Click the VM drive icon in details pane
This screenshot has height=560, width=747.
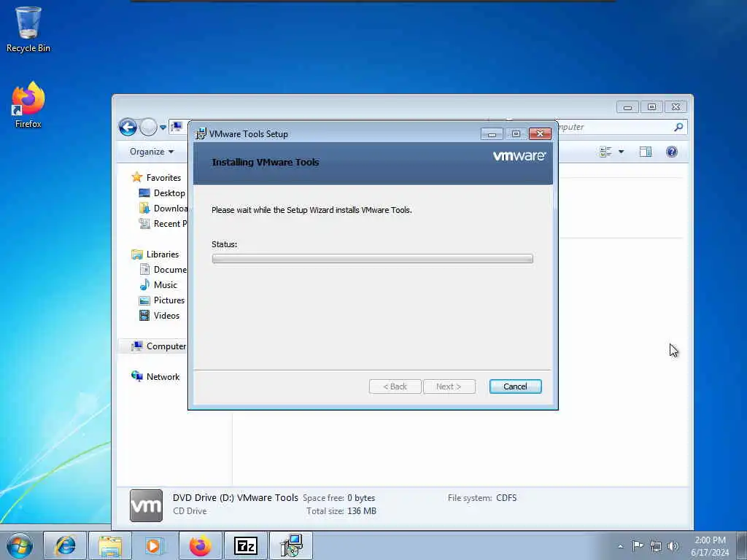(x=146, y=505)
